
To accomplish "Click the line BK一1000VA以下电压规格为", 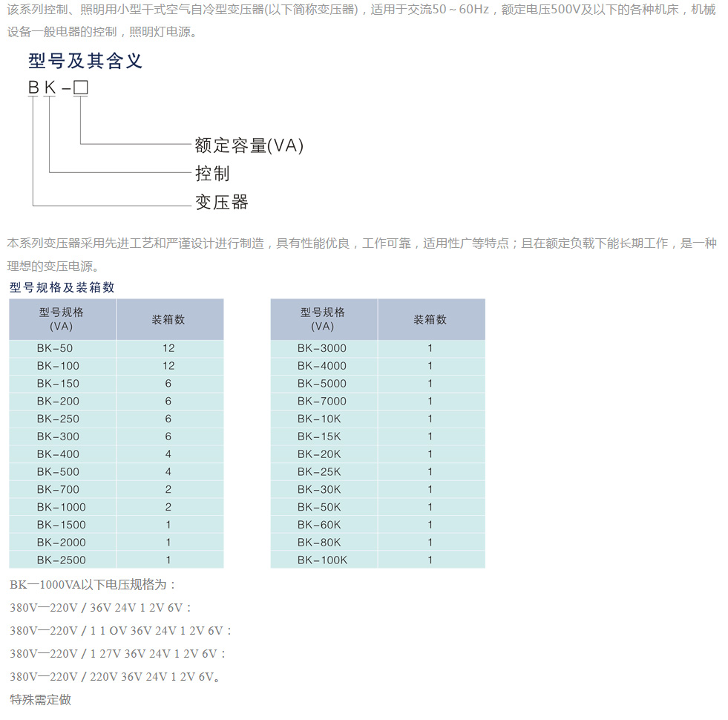I will [x=93, y=584].
